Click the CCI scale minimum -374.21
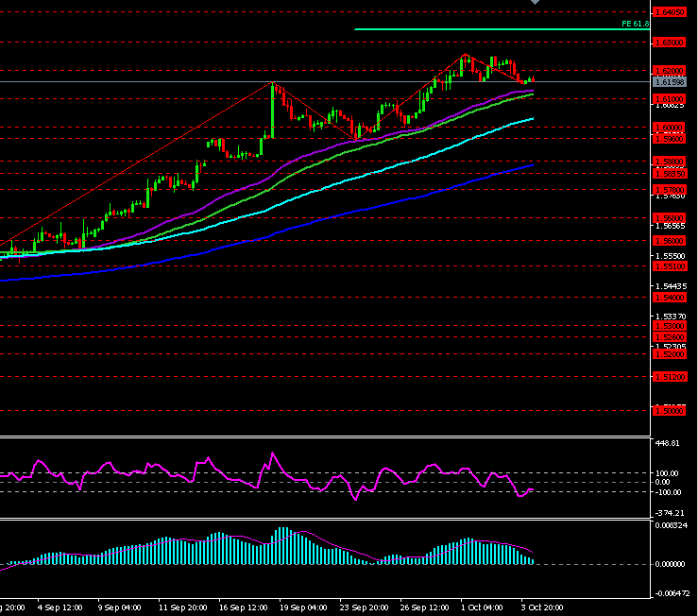Viewport: 698px width, 616px height. 670,513
